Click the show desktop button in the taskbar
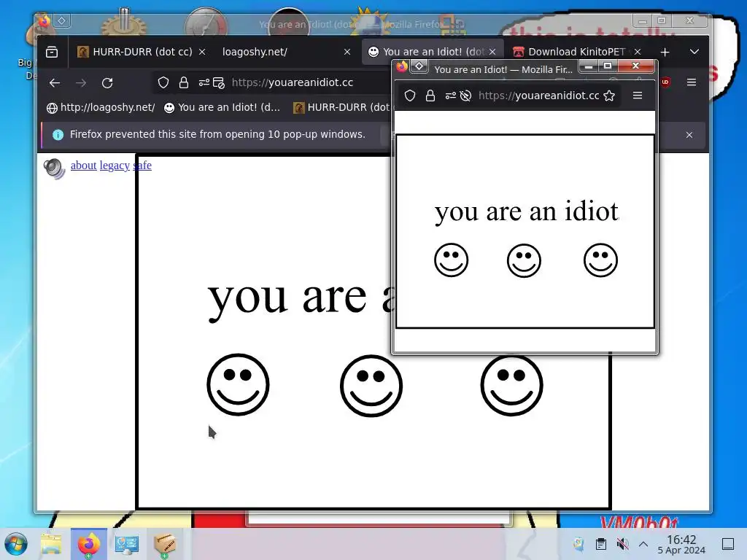747x560 pixels. (x=728, y=544)
